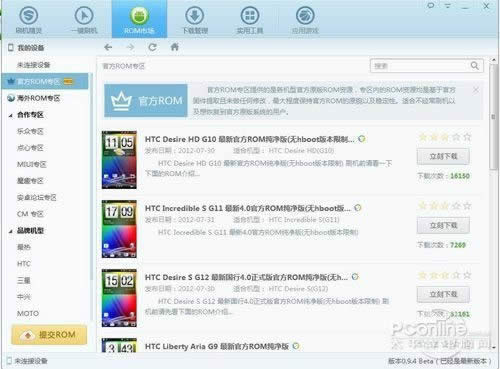This screenshot has width=500, height=369.
Task: Close the 官方ROM info banner
Action: [476, 90]
